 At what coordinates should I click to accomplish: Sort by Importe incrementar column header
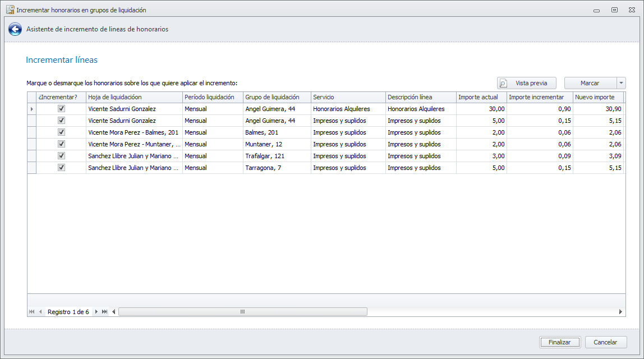[x=540, y=98]
